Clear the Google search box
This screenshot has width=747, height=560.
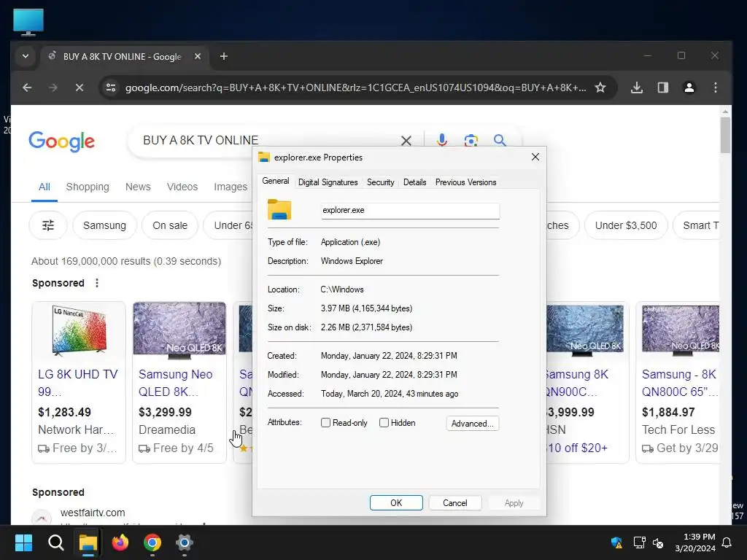coord(406,141)
